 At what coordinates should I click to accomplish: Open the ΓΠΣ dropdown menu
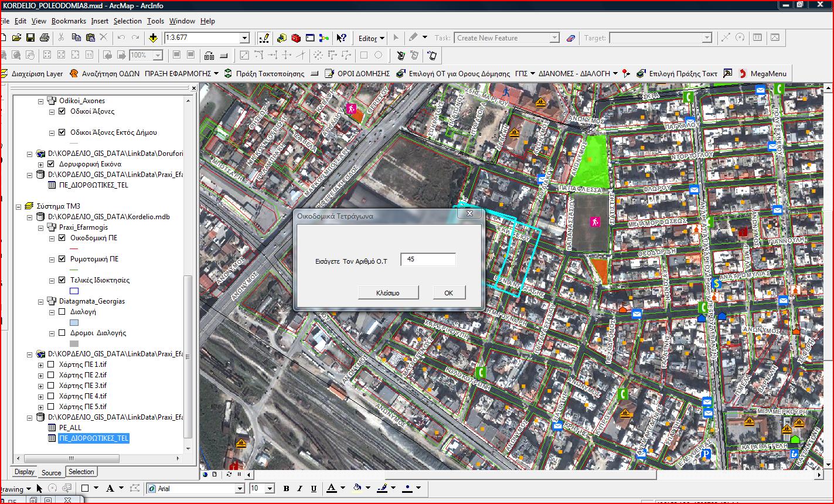(x=525, y=73)
